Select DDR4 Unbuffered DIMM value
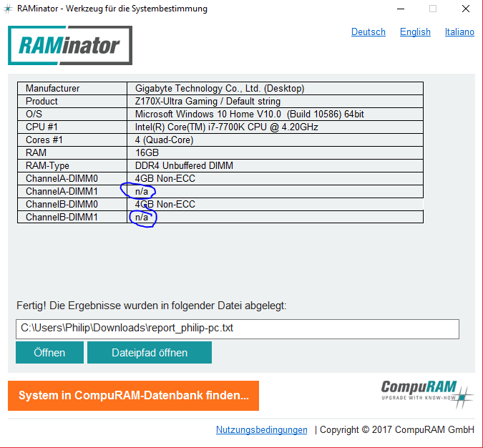 pos(275,166)
